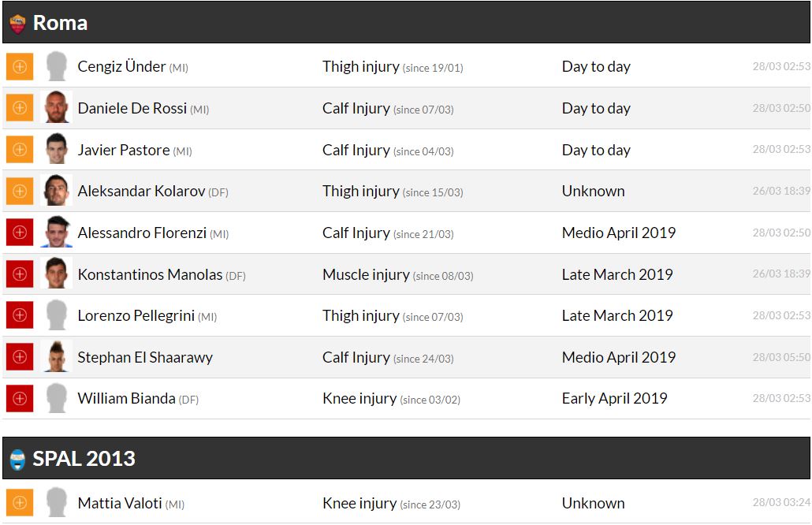Image resolution: width=812 pixels, height=525 pixels.
Task: Open Aleksandar Kolarov player link
Action: (141, 191)
